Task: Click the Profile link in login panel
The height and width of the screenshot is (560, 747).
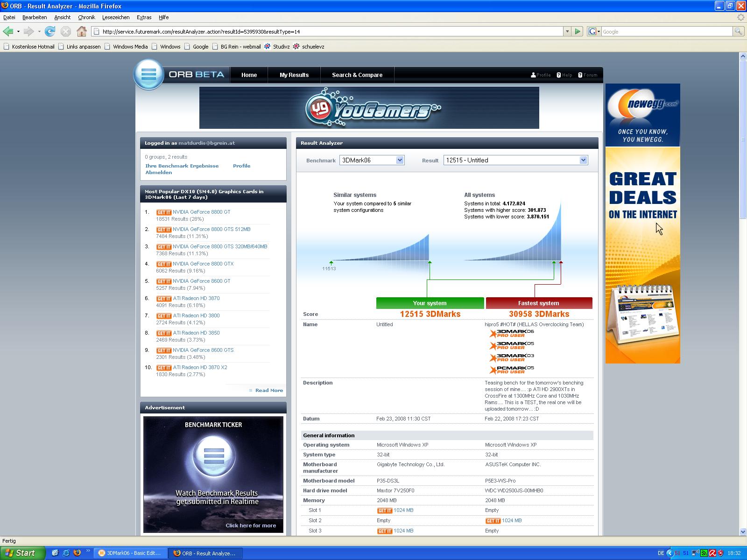Action: click(241, 166)
